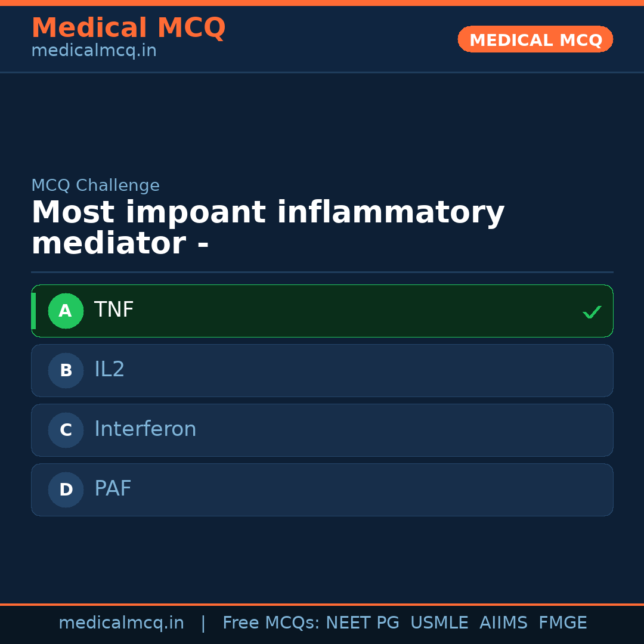Click the Medical MCQ title logo
Screen dimensions: 644x644
(128, 28)
